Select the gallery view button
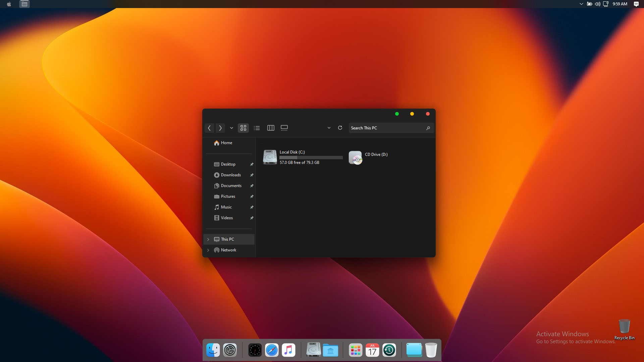 [x=284, y=128]
